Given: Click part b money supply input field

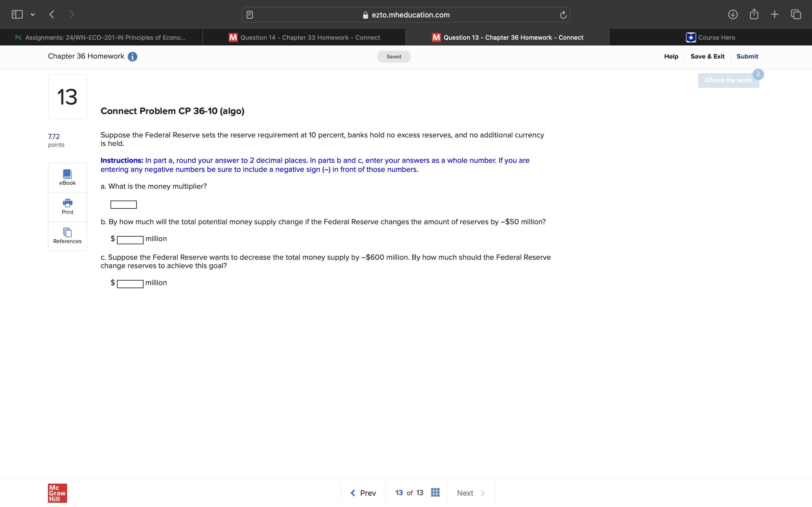Looking at the screenshot, I should pos(130,240).
